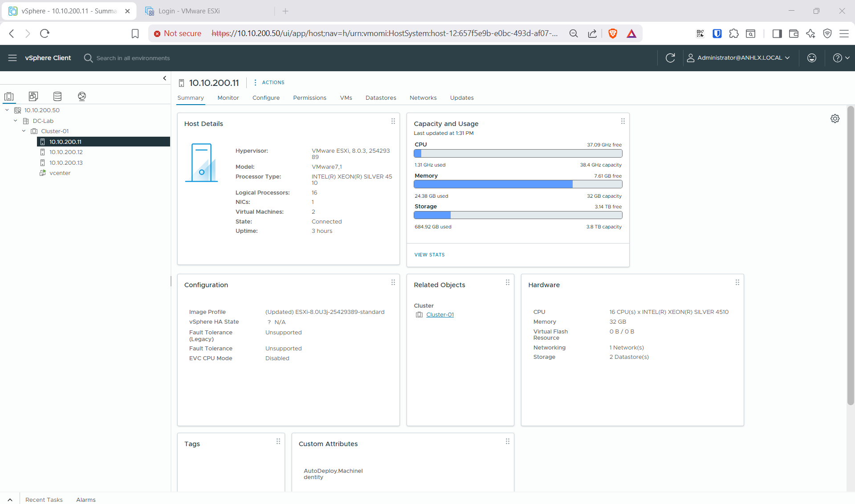Select the vcenter VM in the tree
The image size is (855, 504).
click(60, 173)
